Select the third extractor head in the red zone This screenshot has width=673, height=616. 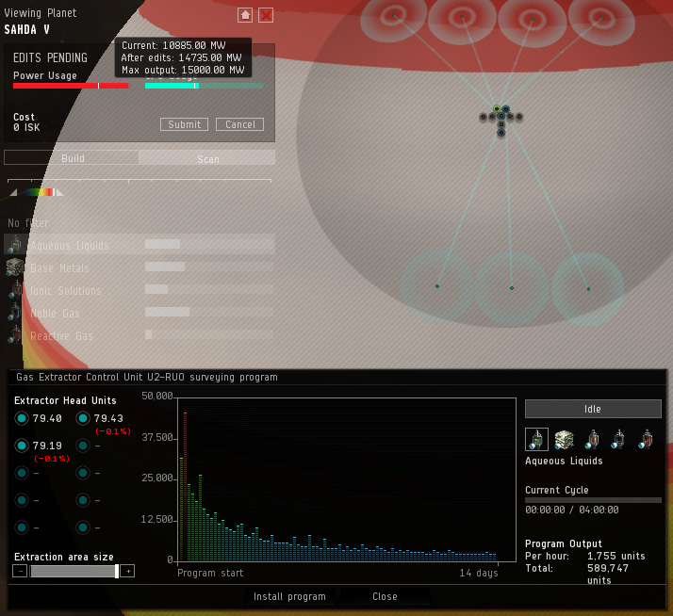(x=533, y=19)
